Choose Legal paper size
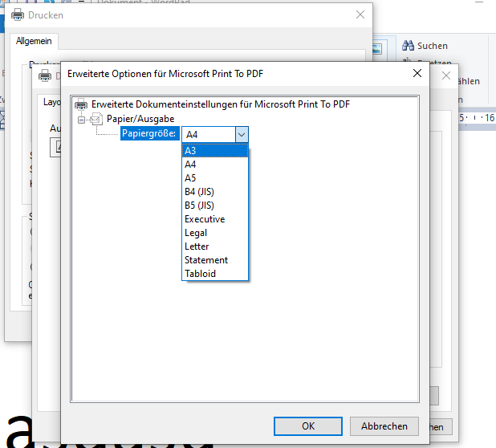Image resolution: width=496 pixels, height=448 pixels. (x=215, y=233)
